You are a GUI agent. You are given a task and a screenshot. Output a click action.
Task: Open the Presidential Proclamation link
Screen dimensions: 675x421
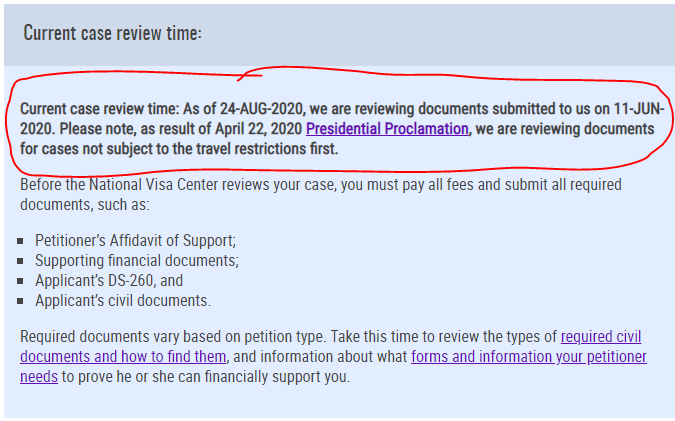click(387, 129)
